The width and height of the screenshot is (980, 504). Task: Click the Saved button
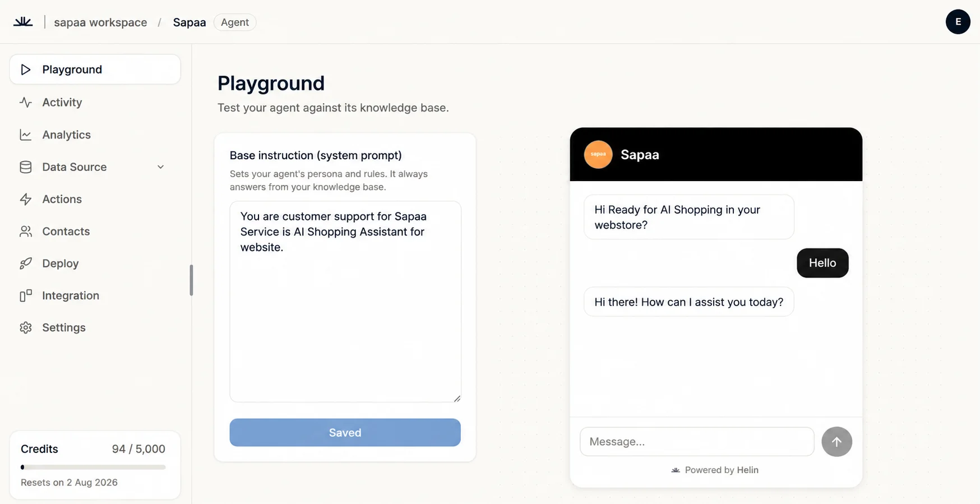[345, 432]
